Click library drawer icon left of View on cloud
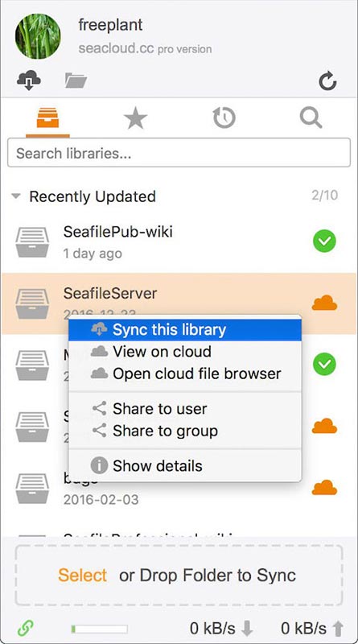This screenshot has width=358, height=644. click(x=32, y=365)
